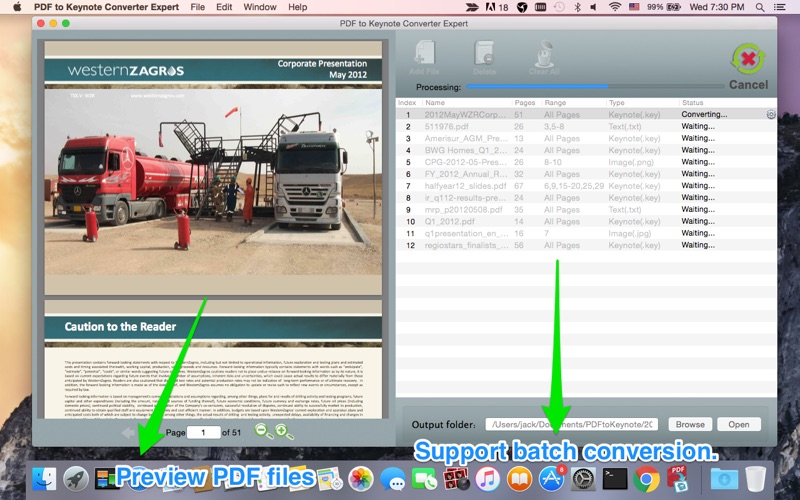Open Spotlight search in menu bar
Image resolution: width=800 pixels, height=500 pixels.
(760, 7)
